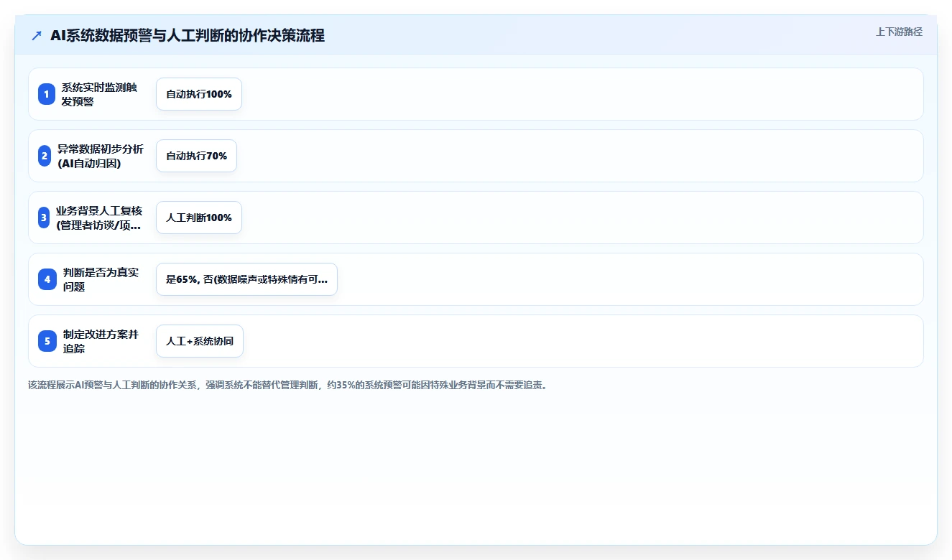Click the 异常数据初步分析 step text
Image resolution: width=952 pixels, height=560 pixels.
pyautogui.click(x=101, y=156)
